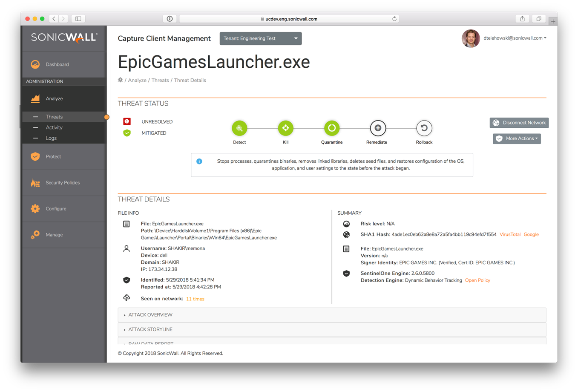Click the globe icon beside SHA1 Hash
Viewport: 578px width, 392px height.
click(x=346, y=234)
